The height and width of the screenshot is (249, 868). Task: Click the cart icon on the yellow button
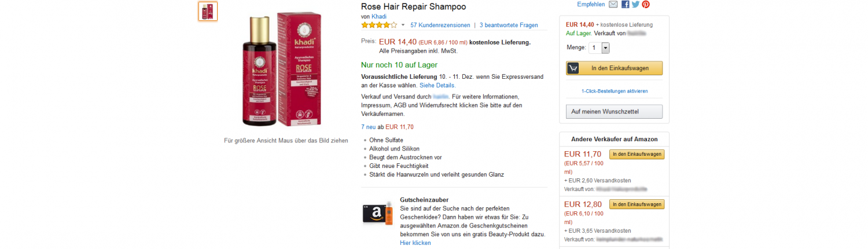(573, 68)
